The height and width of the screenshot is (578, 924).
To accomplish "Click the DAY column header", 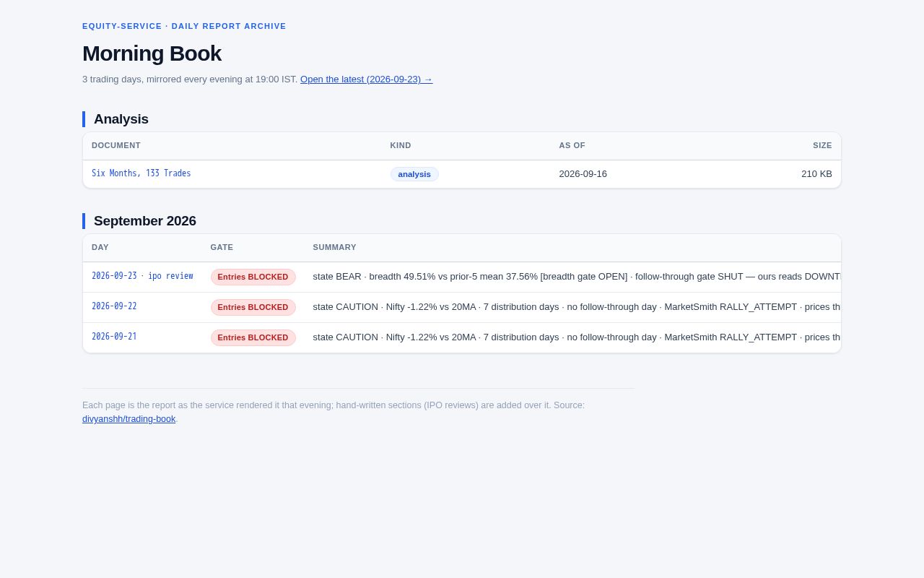I will pos(100,247).
